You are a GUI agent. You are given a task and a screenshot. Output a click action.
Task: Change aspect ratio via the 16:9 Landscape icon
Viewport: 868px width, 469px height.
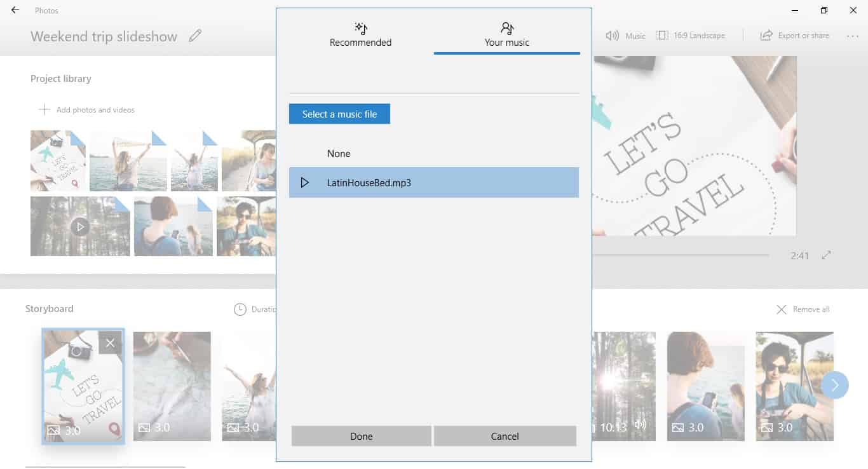pyautogui.click(x=692, y=35)
